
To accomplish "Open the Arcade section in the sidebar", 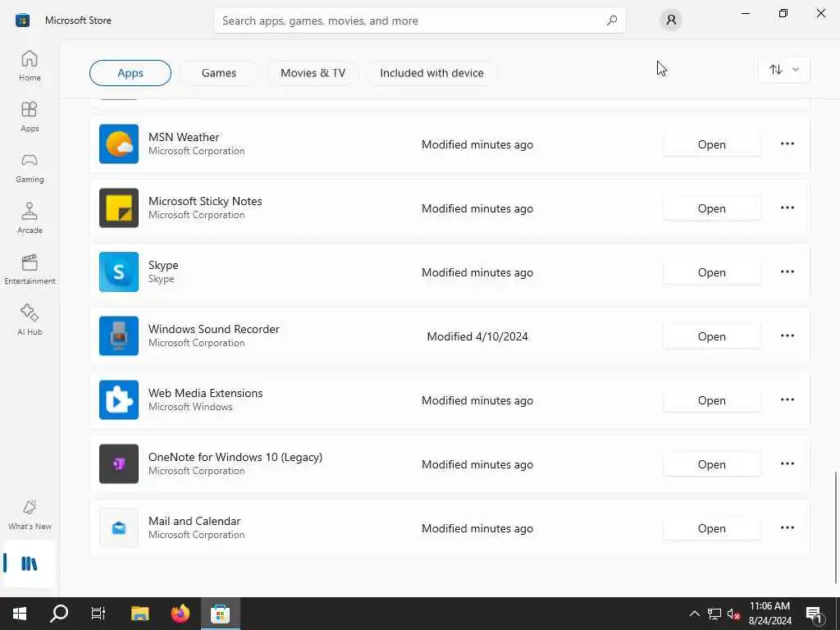I will 30,218.
